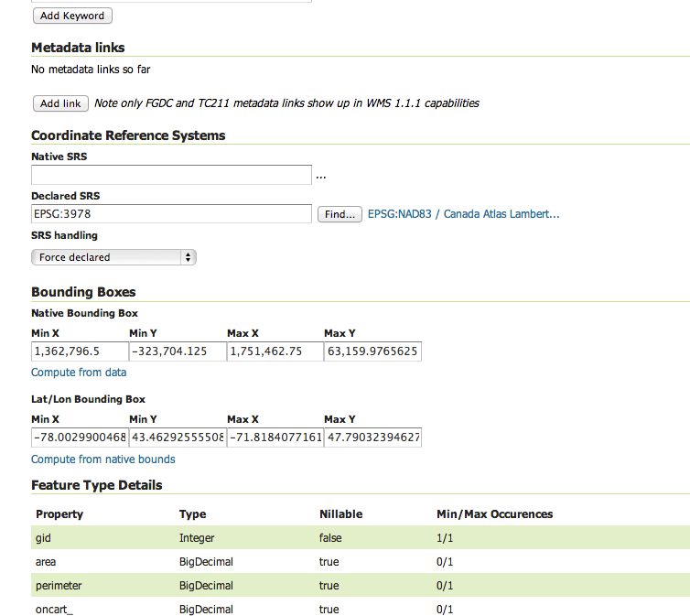Click the Declared SRS field with EPSG:3978
This screenshot has height=616, width=690.
coord(172,214)
